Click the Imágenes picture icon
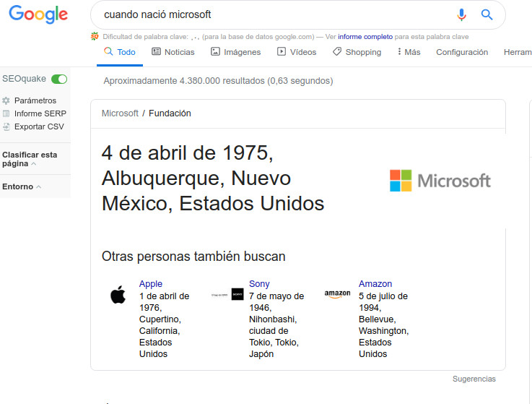Viewport: 532px width, 404px height. click(215, 51)
